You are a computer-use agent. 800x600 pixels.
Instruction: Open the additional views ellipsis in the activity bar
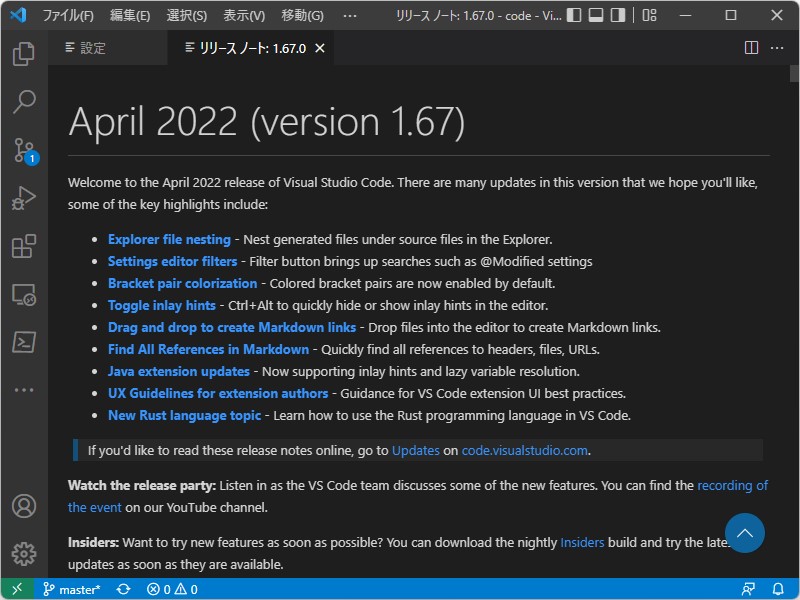pos(22,389)
